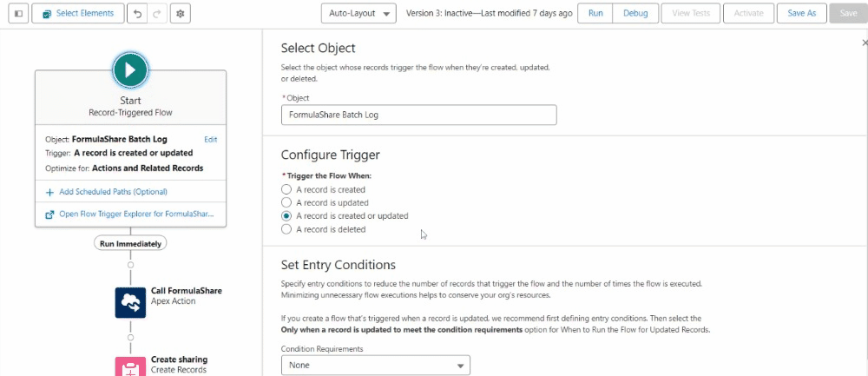Undo the last flow change
The width and height of the screenshot is (868, 376).
[x=137, y=13]
